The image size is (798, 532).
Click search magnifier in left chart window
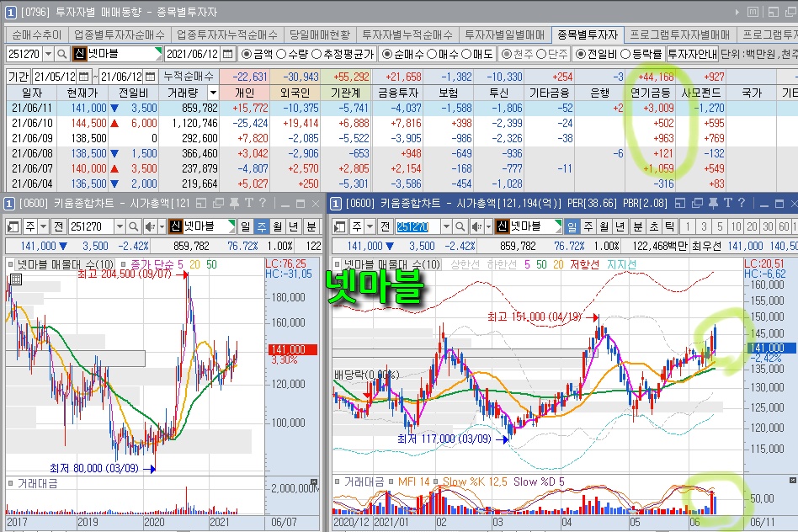(x=133, y=226)
